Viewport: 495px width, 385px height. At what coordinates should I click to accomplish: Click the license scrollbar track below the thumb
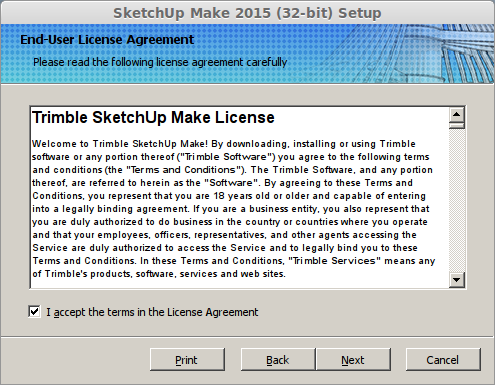[x=457, y=200]
